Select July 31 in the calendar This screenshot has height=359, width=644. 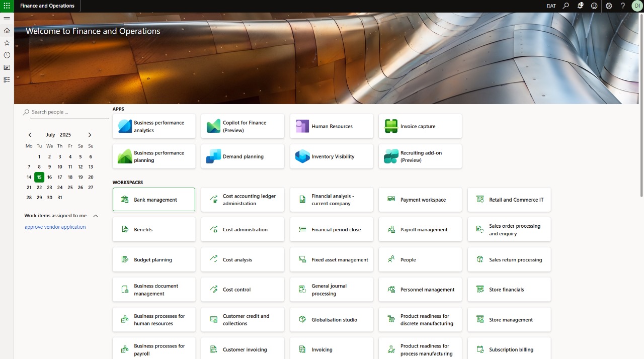tap(60, 198)
